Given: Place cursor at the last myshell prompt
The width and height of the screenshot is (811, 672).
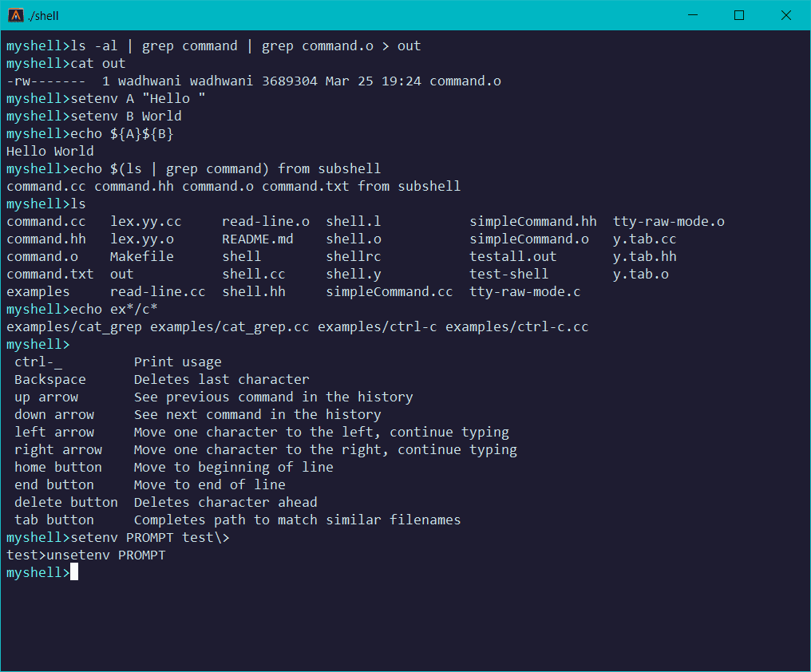Looking at the screenshot, I should 74,572.
